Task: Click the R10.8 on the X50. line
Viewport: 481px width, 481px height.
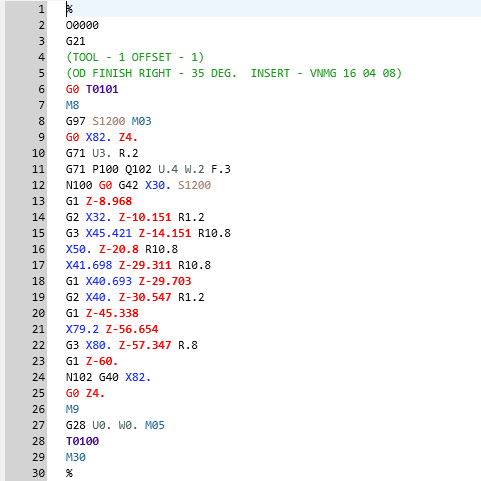Action: click(162, 249)
